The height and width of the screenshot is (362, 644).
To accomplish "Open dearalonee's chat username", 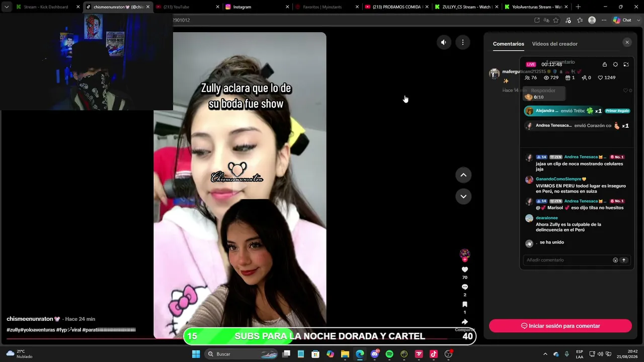I will tap(547, 218).
